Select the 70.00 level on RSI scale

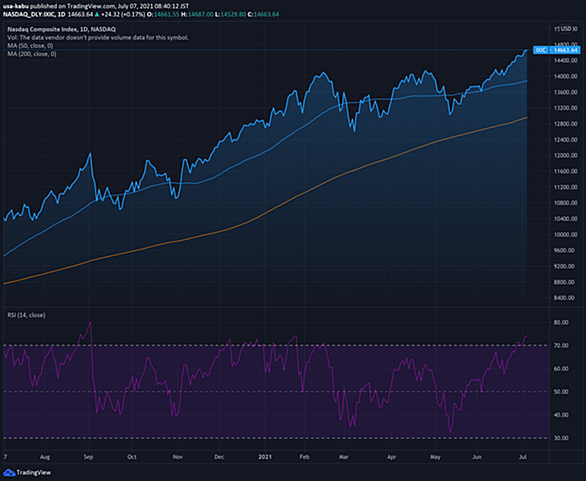561,345
